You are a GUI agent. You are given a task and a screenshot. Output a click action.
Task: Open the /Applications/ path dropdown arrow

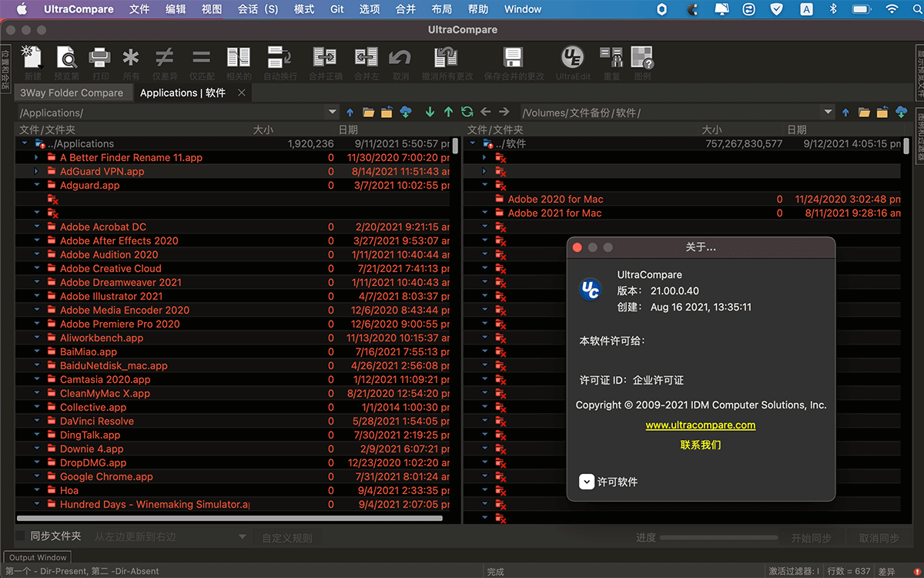click(332, 113)
